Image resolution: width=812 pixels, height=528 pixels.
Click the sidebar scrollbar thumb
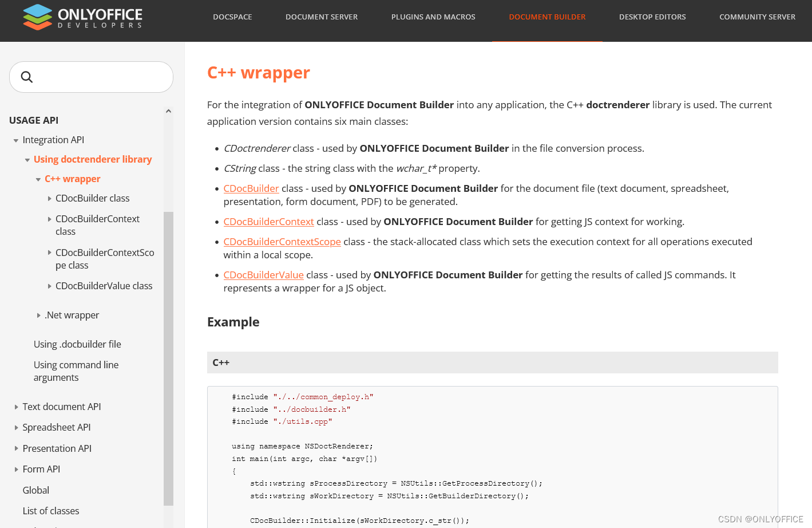(x=168, y=358)
